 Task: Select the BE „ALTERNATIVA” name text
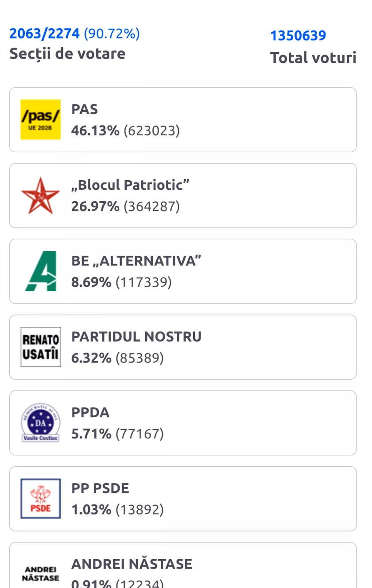click(136, 261)
